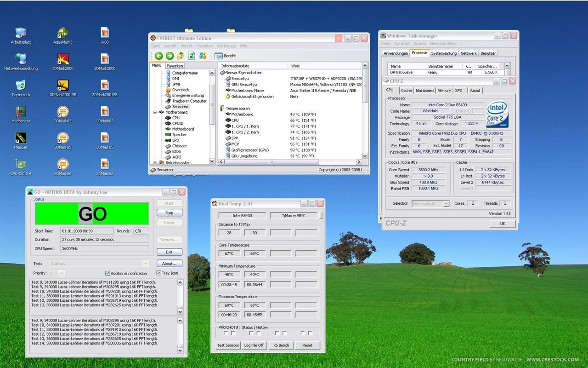The width and height of the screenshot is (588, 368).
Task: Open the 3DMark2001 SE shortcut icon
Action: click(x=63, y=88)
